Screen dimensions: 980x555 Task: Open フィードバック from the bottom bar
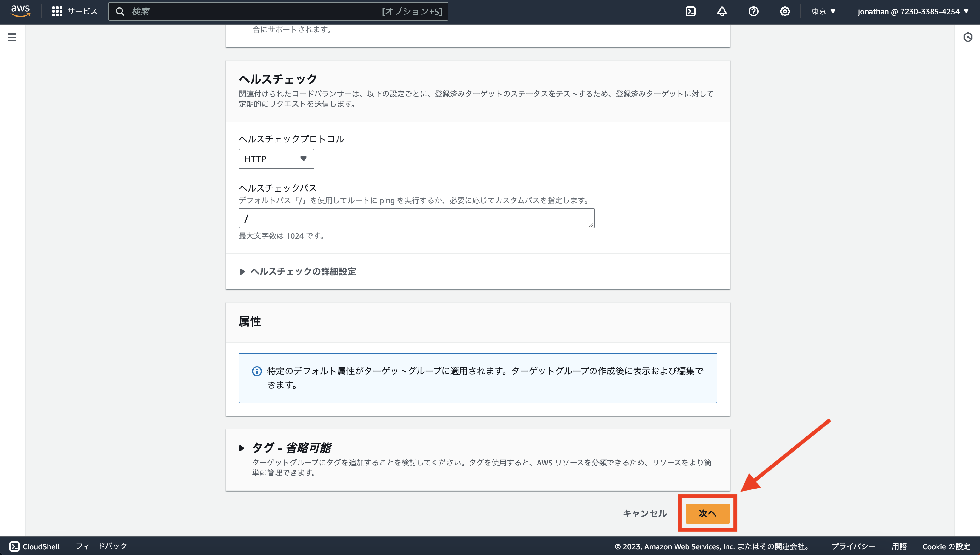(x=101, y=546)
